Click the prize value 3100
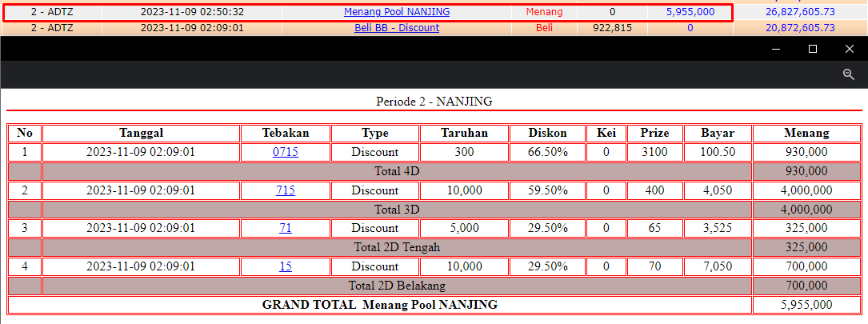868x324 pixels. (655, 152)
